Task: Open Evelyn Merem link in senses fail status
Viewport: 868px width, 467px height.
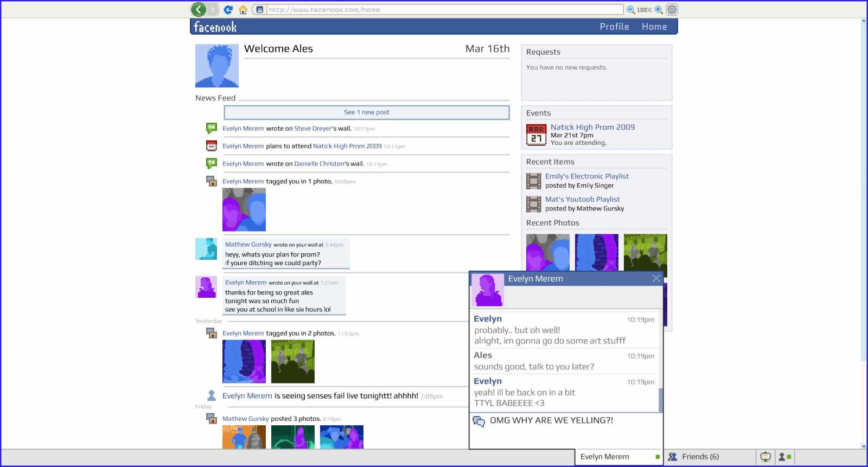Action: [247, 396]
